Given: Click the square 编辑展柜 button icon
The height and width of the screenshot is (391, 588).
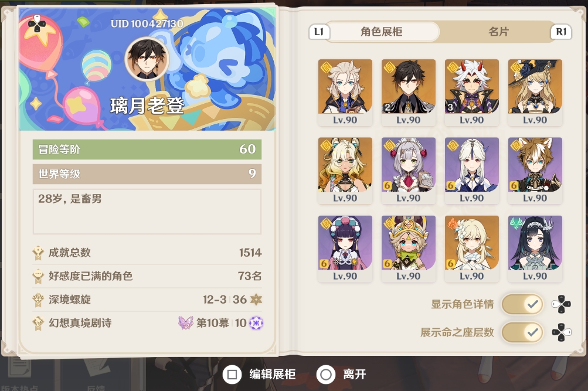Looking at the screenshot, I should coord(232,374).
